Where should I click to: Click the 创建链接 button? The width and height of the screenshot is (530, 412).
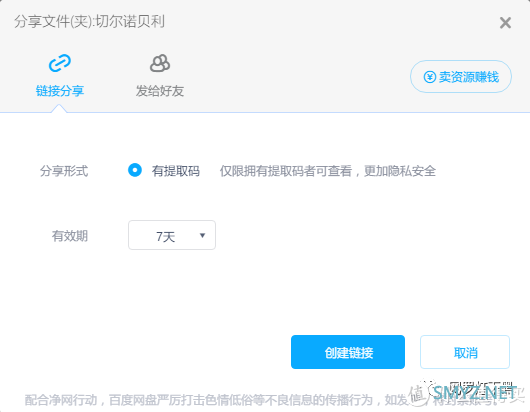348,352
